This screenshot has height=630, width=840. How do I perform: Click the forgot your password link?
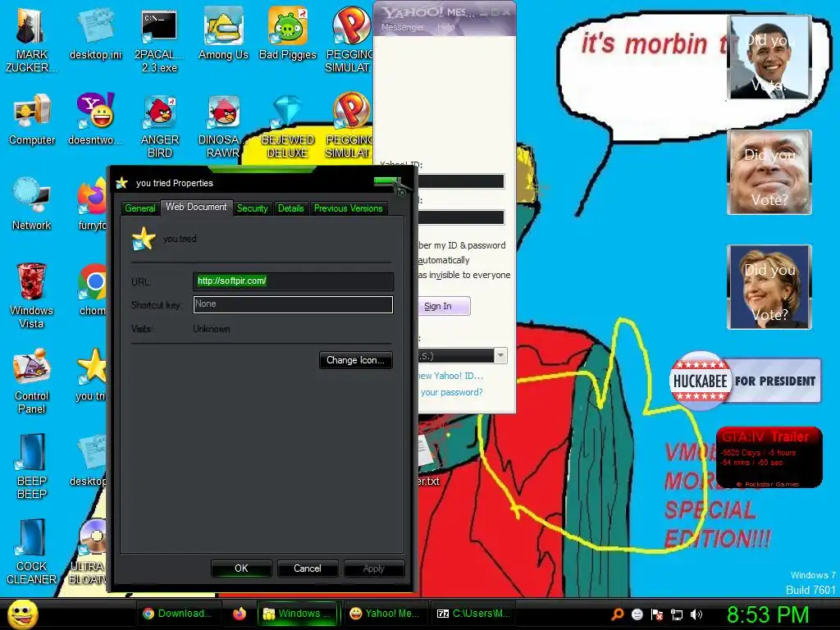coord(451,392)
